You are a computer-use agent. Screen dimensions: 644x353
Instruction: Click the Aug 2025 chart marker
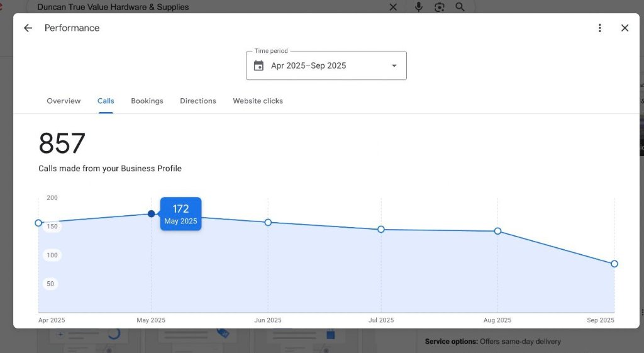coord(497,231)
